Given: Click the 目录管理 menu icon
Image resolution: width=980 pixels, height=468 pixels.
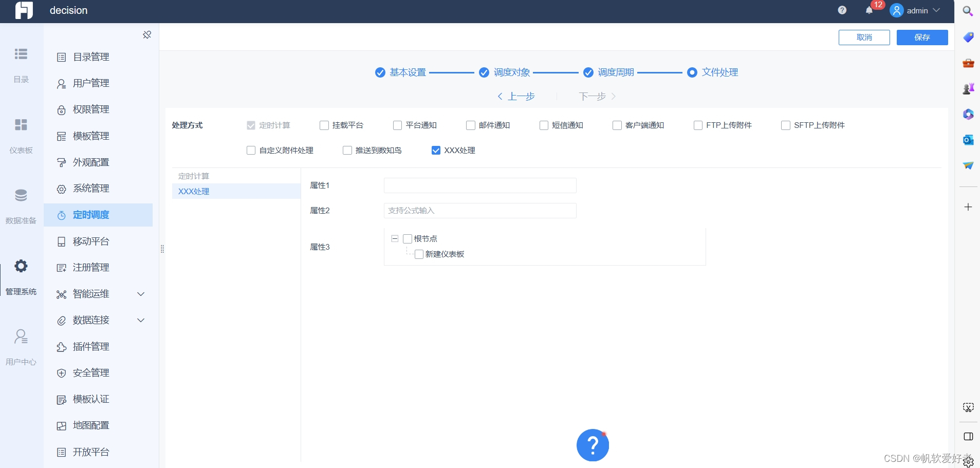Looking at the screenshot, I should pyautogui.click(x=61, y=57).
